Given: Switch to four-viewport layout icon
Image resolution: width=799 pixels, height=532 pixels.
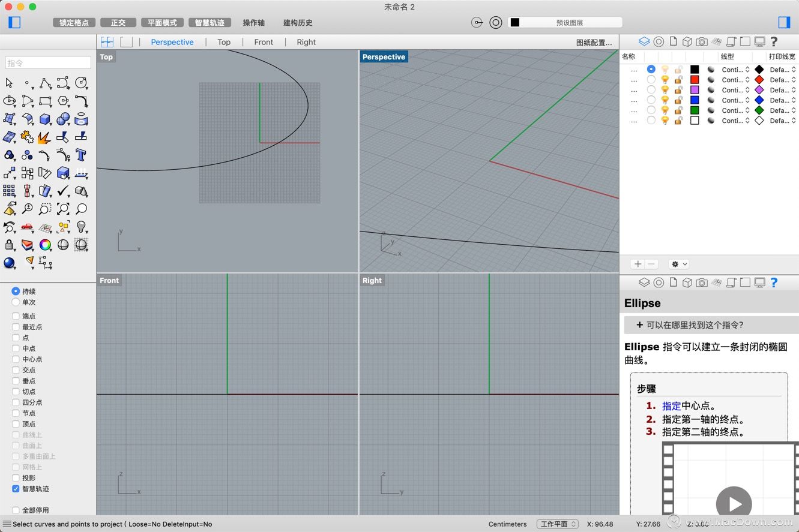Looking at the screenshot, I should tap(107, 42).
